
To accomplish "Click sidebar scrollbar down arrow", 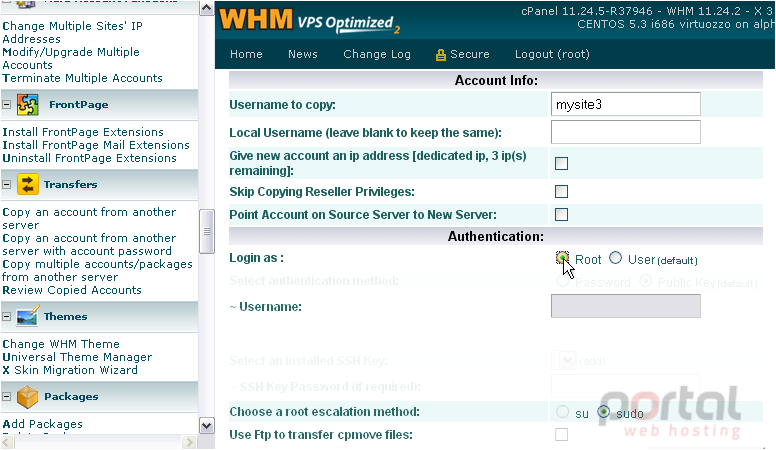I will point(206,425).
